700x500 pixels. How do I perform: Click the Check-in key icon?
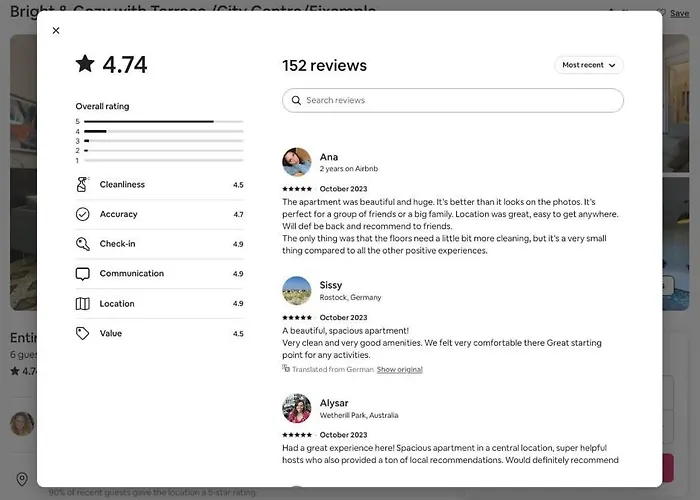click(83, 244)
